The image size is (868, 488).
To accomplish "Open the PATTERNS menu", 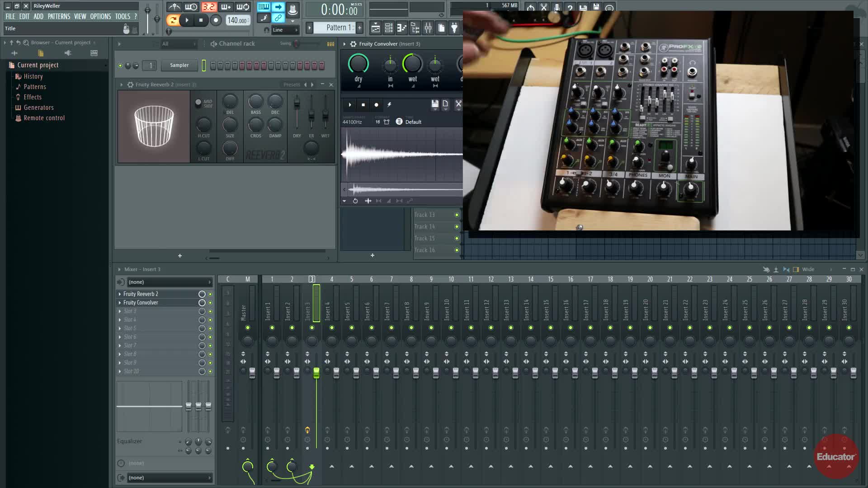I will [x=59, y=16].
